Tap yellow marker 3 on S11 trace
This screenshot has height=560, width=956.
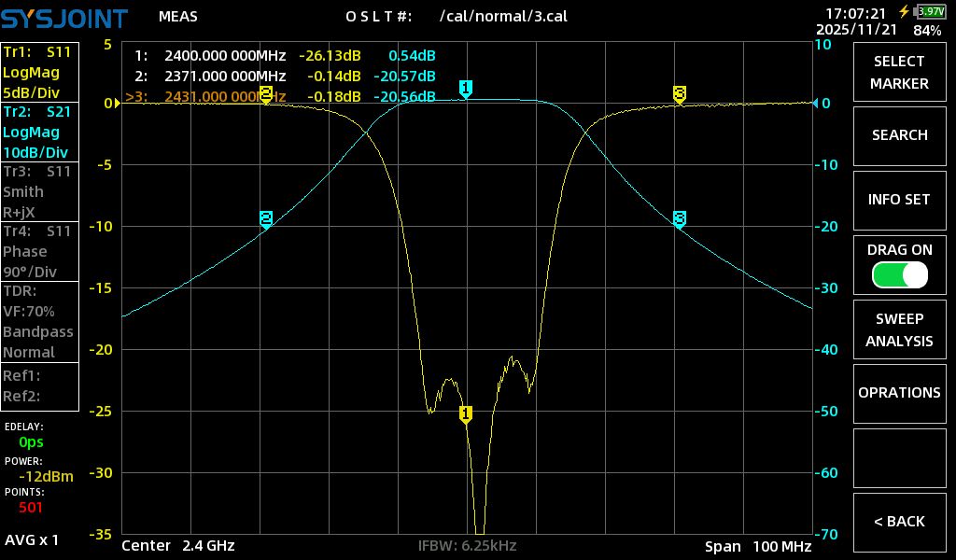(680, 94)
